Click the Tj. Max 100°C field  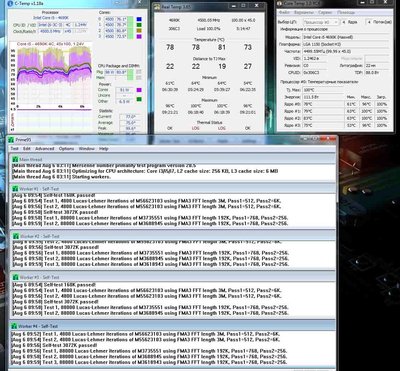(345, 90)
